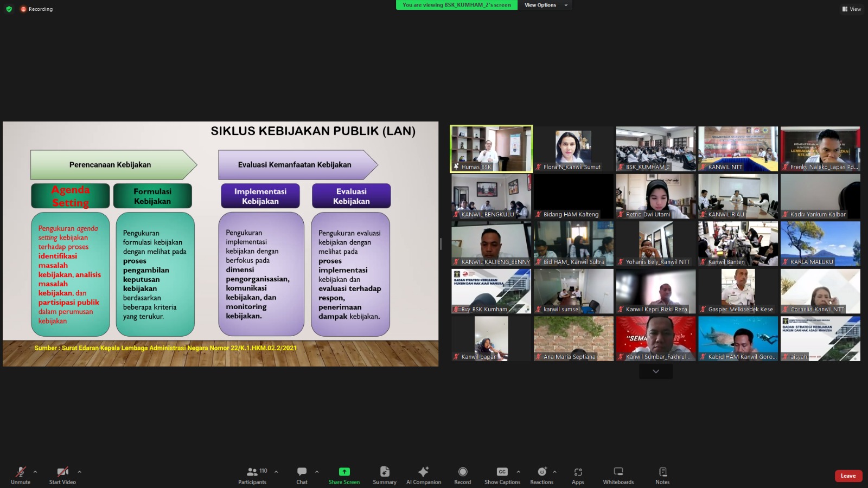Open the Apps icon
Image resolution: width=868 pixels, height=488 pixels.
pyautogui.click(x=578, y=472)
